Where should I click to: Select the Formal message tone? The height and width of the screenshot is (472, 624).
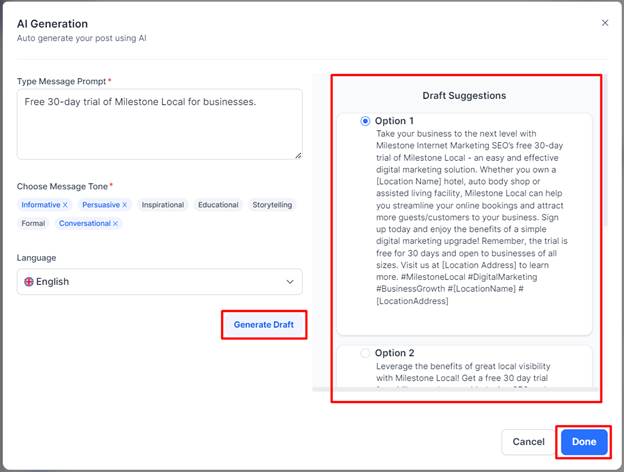pos(33,224)
